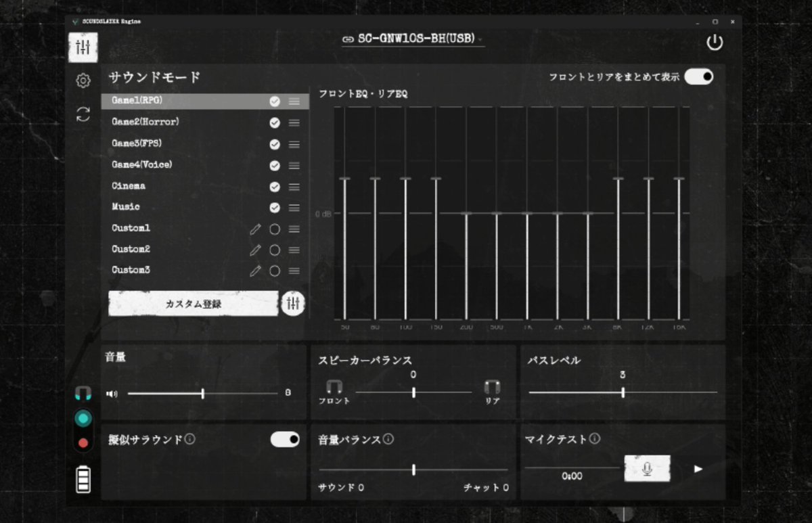Image resolution: width=812 pixels, height=523 pixels.
Task: Click the drag handle for Game4(Voice)
Action: click(294, 166)
